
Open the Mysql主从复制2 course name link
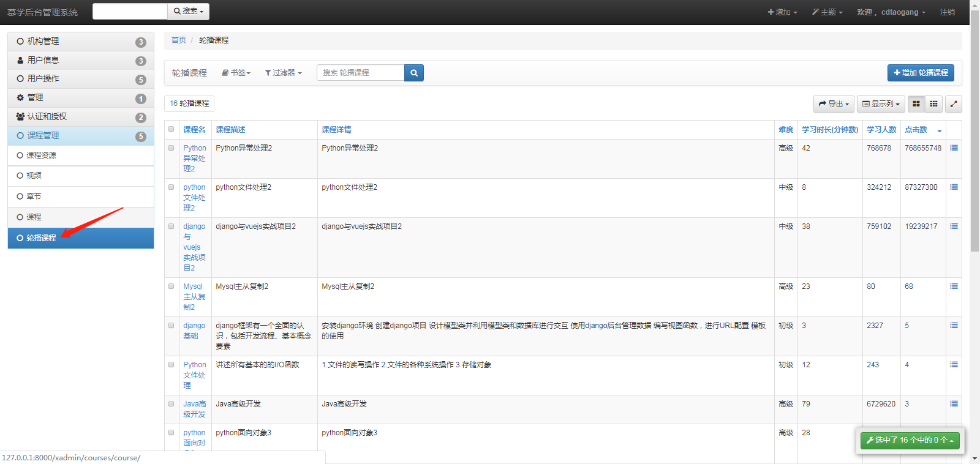194,297
